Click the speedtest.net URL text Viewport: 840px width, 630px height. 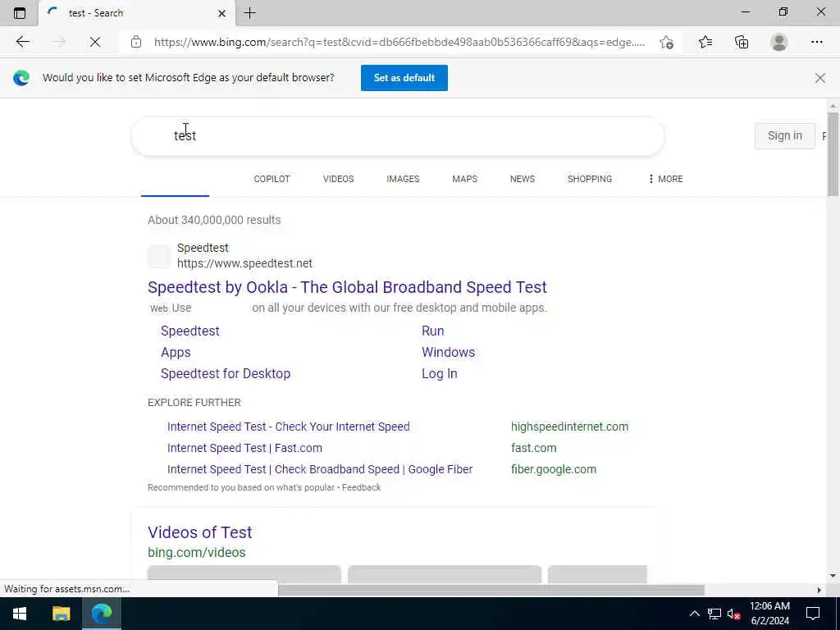point(244,263)
